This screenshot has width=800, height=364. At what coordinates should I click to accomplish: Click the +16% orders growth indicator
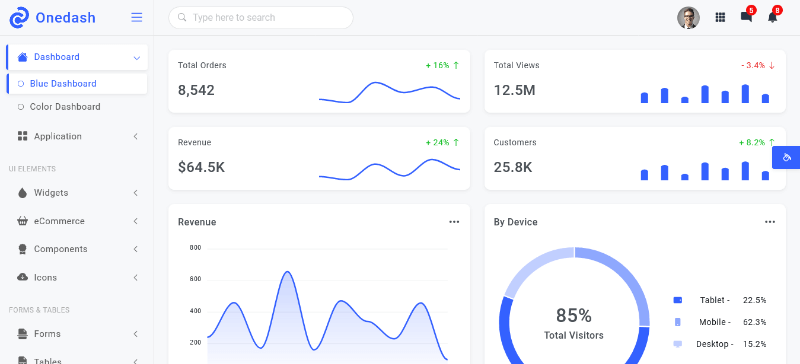pos(442,65)
